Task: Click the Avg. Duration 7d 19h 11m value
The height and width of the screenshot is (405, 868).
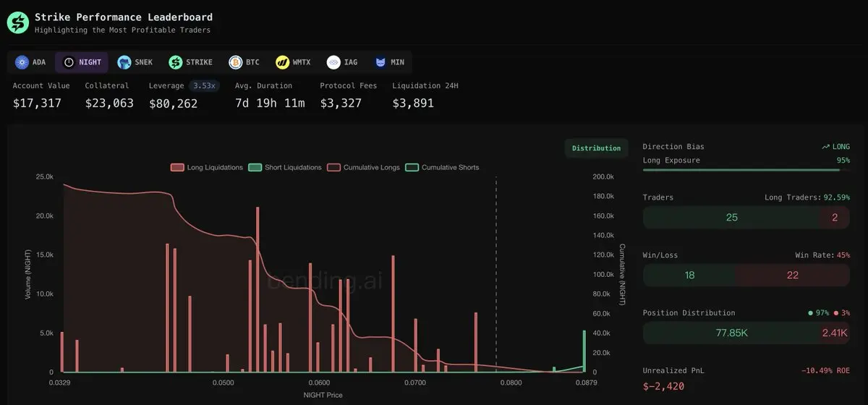Action: (x=270, y=103)
